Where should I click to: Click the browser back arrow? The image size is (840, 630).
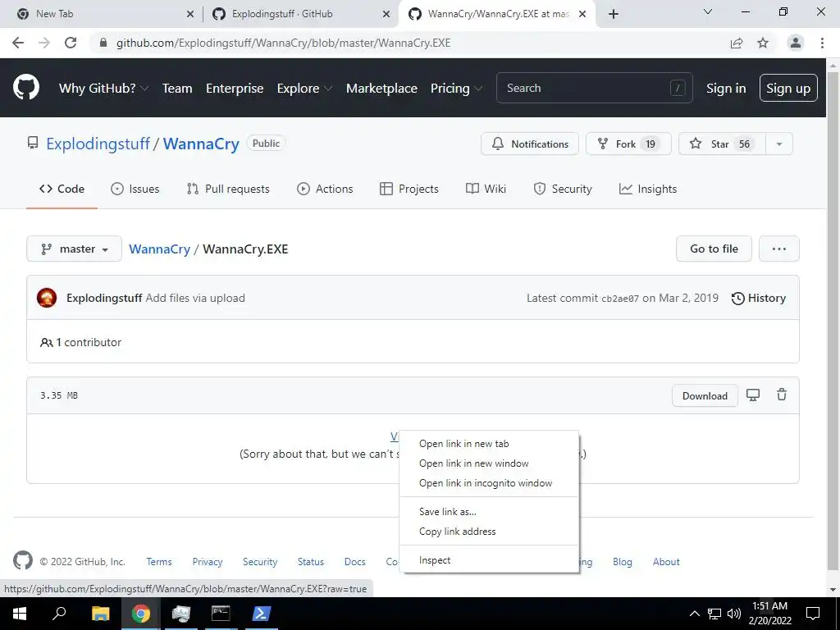[x=18, y=43]
